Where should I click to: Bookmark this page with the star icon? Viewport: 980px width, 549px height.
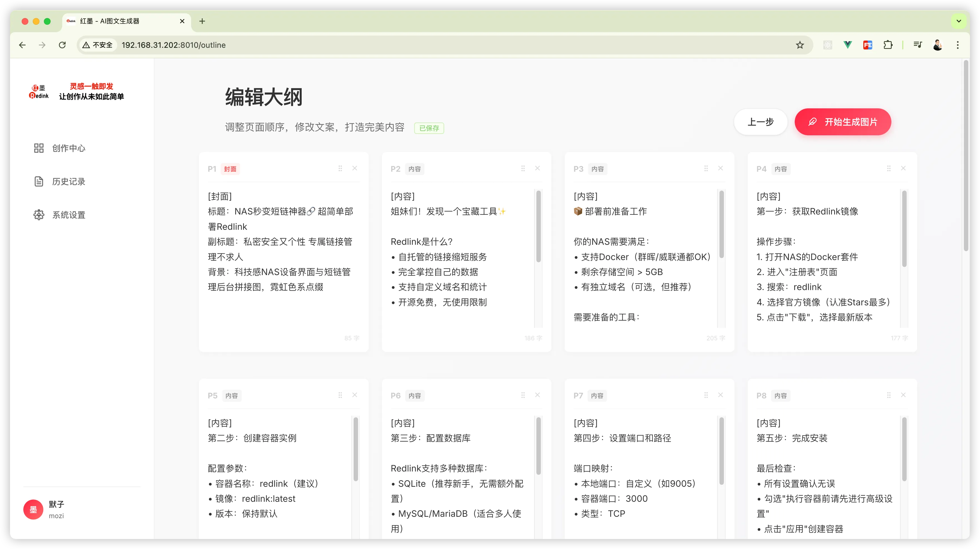(x=800, y=45)
